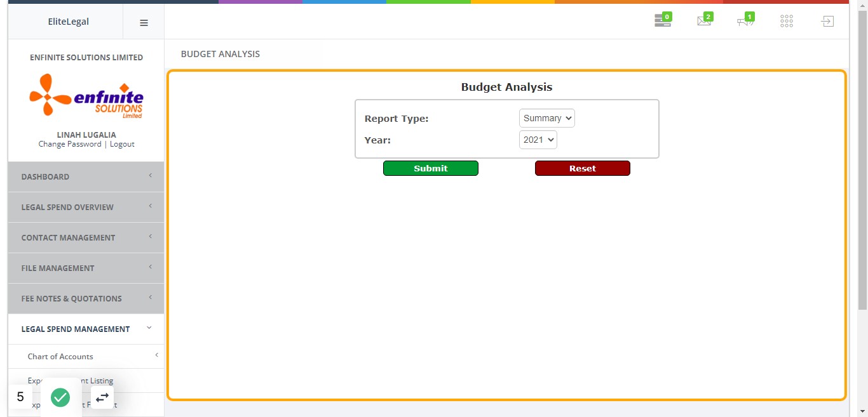868x417 pixels.
Task: Expand the Legal Spend Overview menu
Action: coord(86,207)
